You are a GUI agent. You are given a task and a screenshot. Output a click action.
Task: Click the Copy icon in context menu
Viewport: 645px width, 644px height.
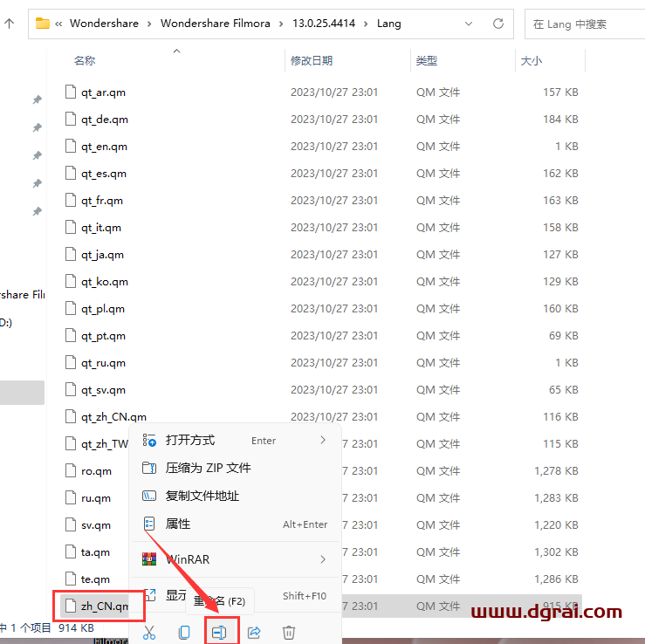184,632
